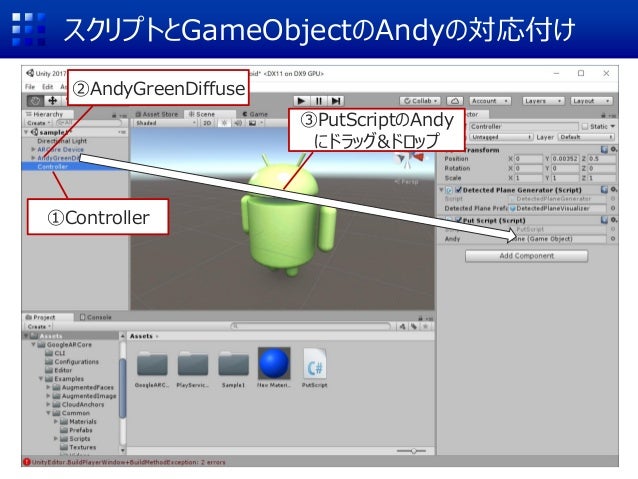The width and height of the screenshot is (638, 479).
Task: Open the Static options dropdown arrow
Action: tap(612, 127)
